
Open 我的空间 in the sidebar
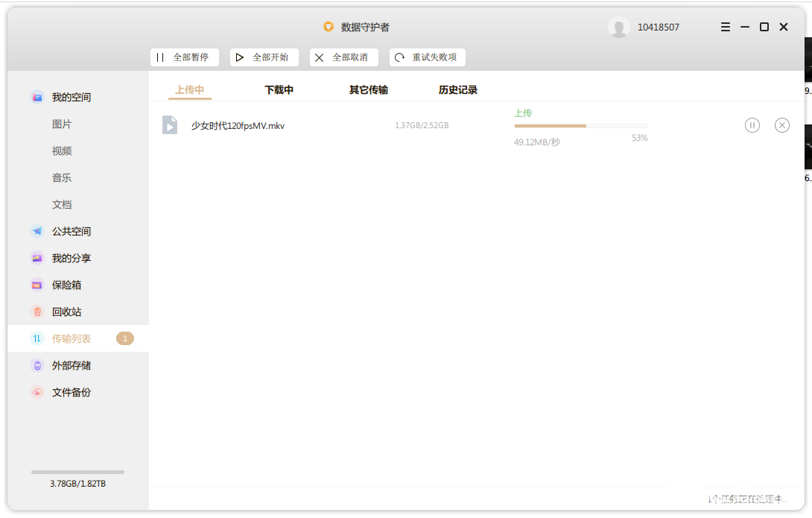point(71,97)
